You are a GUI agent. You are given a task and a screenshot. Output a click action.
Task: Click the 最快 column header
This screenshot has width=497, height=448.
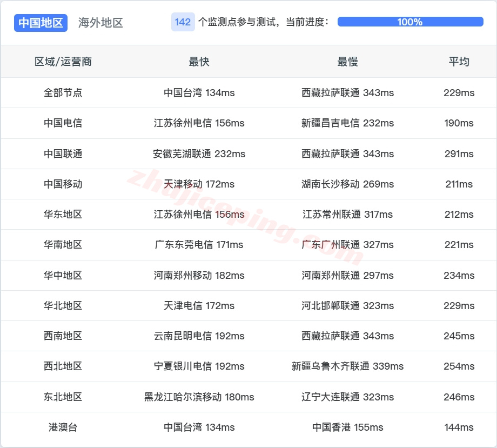199,62
